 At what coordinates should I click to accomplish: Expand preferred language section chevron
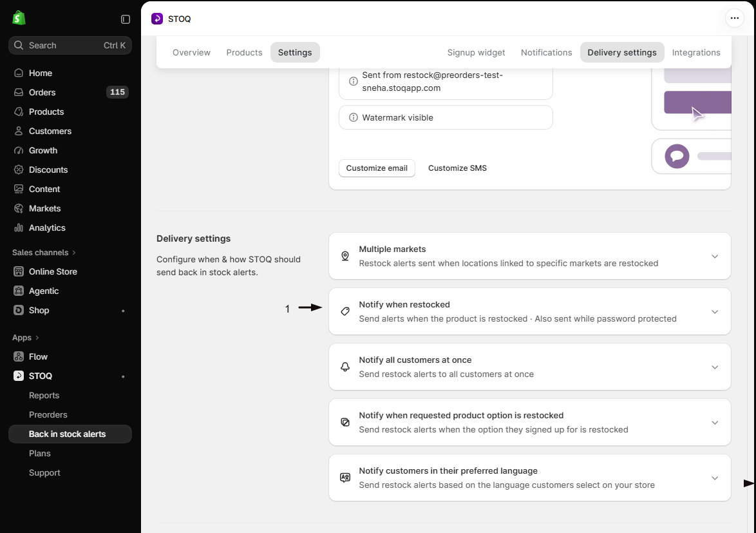pos(715,478)
